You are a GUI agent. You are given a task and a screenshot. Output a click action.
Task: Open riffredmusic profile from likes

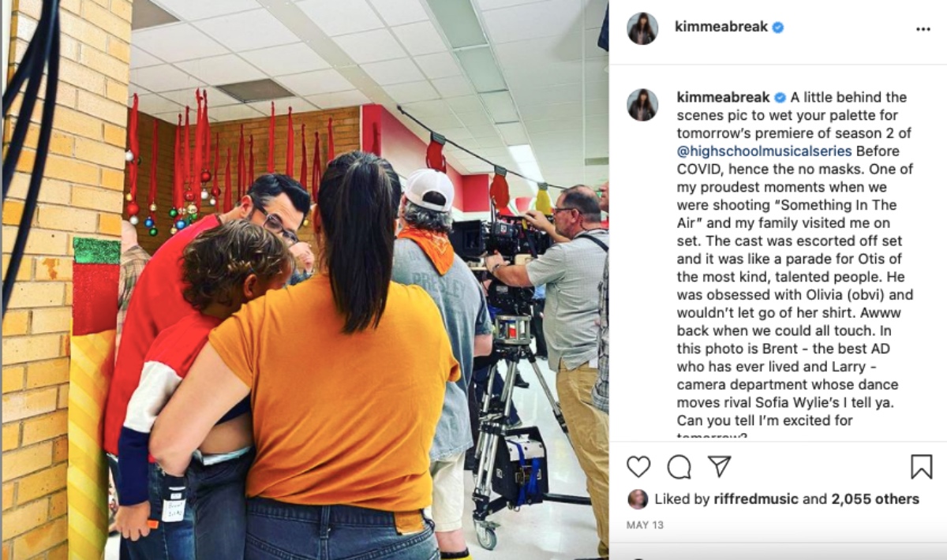tap(759, 499)
